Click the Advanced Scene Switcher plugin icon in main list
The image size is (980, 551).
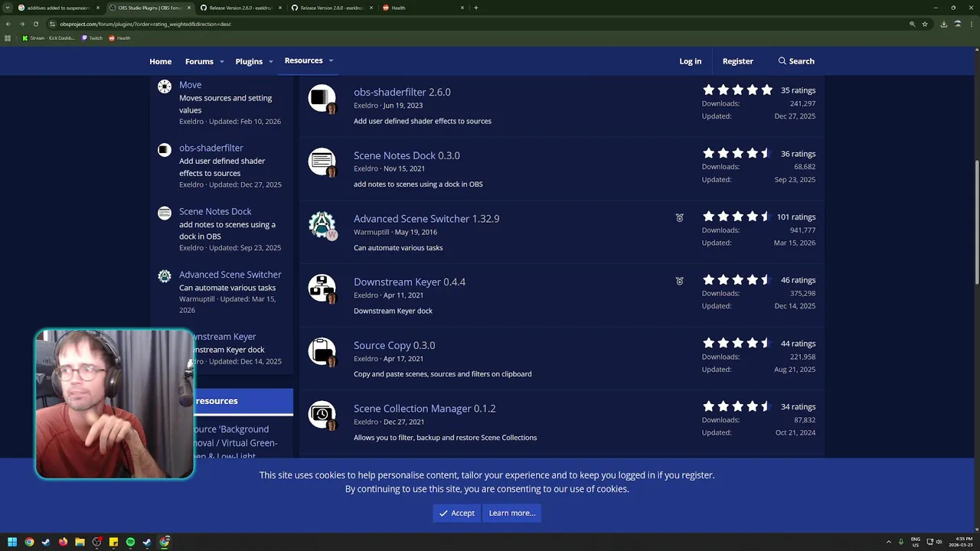(x=322, y=224)
